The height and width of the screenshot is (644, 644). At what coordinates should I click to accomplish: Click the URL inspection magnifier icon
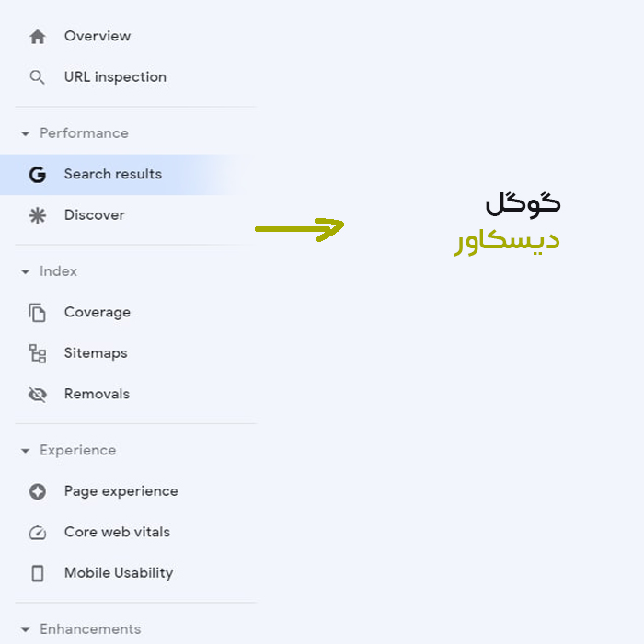38,77
